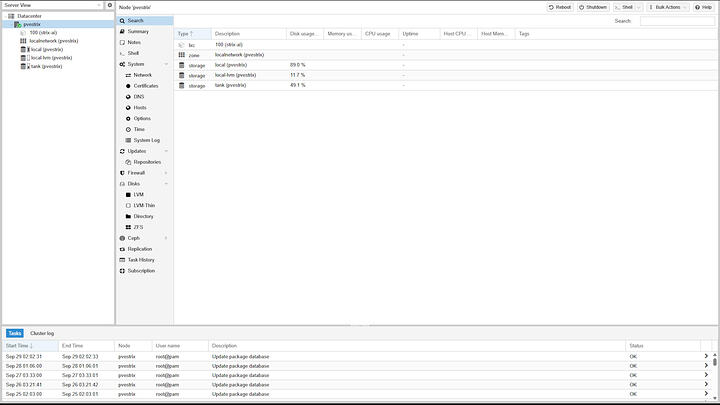The width and height of the screenshot is (720, 405).
Task: Click the Shell terminal icon in the node menu
Action: click(122, 53)
